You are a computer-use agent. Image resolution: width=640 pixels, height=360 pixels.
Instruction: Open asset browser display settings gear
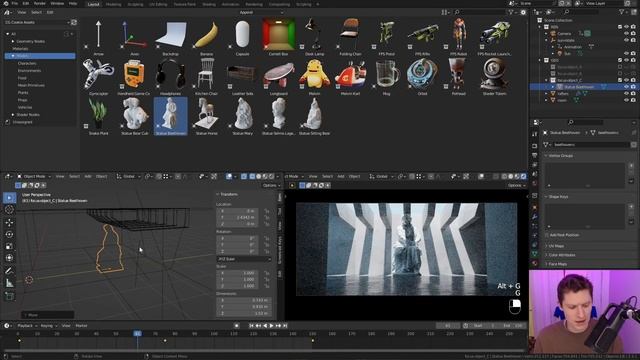tap(523, 13)
